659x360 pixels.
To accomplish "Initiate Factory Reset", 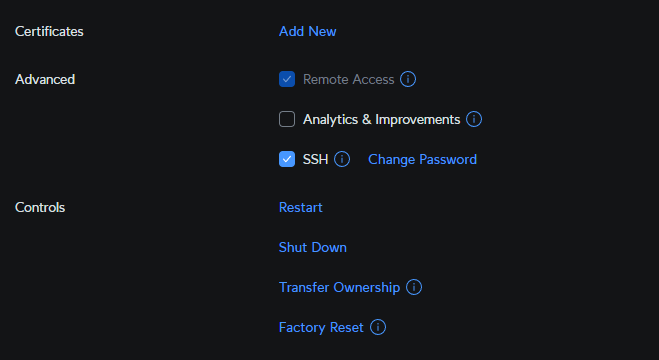I will click(321, 328).
